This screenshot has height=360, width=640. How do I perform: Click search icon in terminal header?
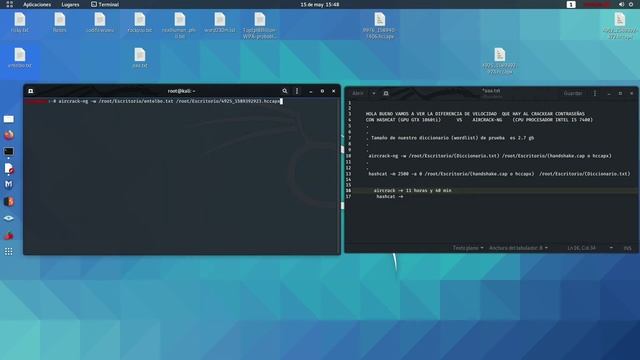(284, 91)
